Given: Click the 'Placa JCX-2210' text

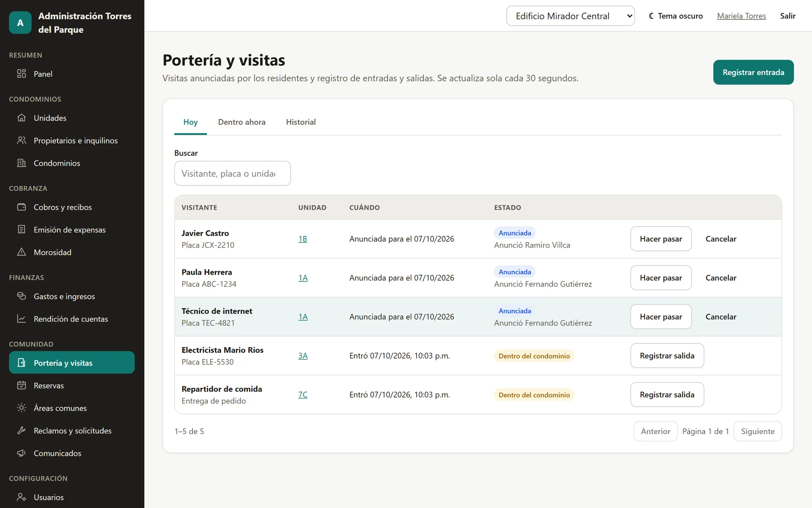Looking at the screenshot, I should pos(208,245).
